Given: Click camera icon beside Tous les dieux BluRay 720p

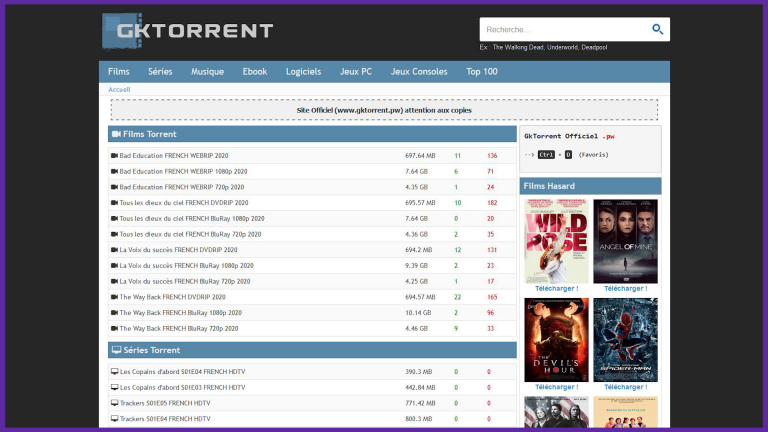Looking at the screenshot, I should (x=114, y=234).
